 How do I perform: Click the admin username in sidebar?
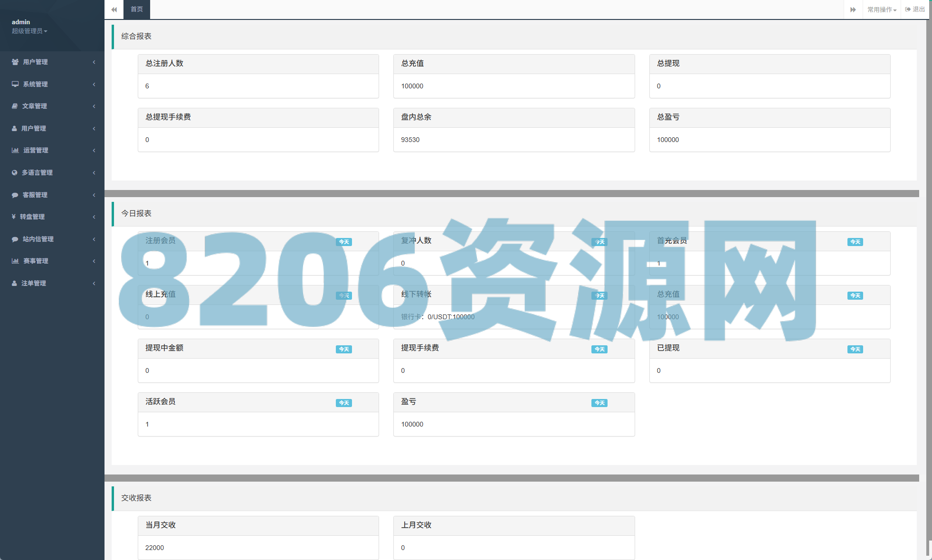21,22
